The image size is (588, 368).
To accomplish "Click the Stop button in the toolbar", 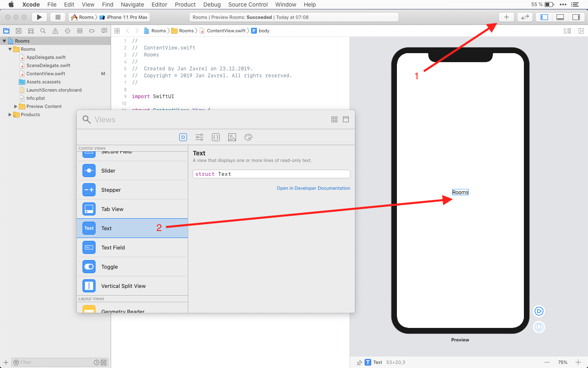I will [58, 17].
